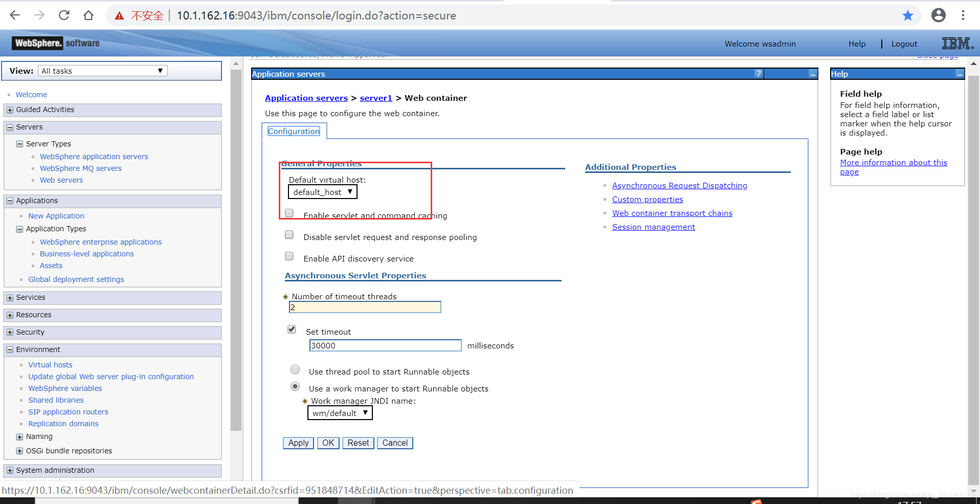Click the Apply button

(298, 443)
